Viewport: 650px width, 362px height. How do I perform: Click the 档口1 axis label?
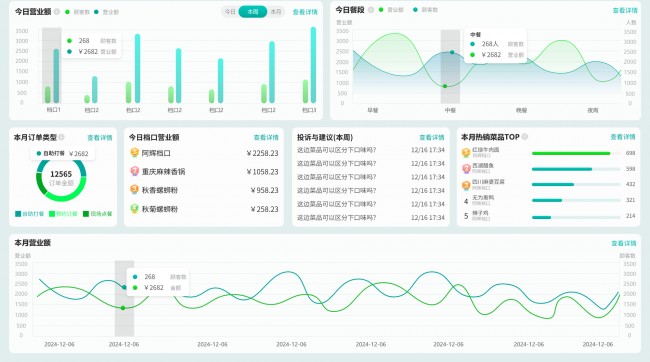pos(53,110)
